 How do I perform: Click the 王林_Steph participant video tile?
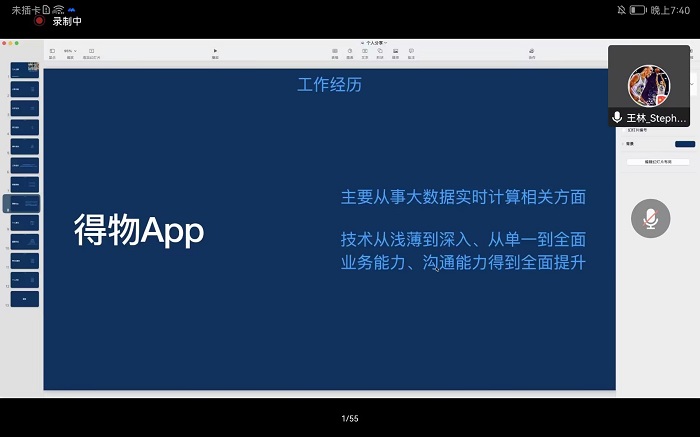pyautogui.click(x=649, y=86)
